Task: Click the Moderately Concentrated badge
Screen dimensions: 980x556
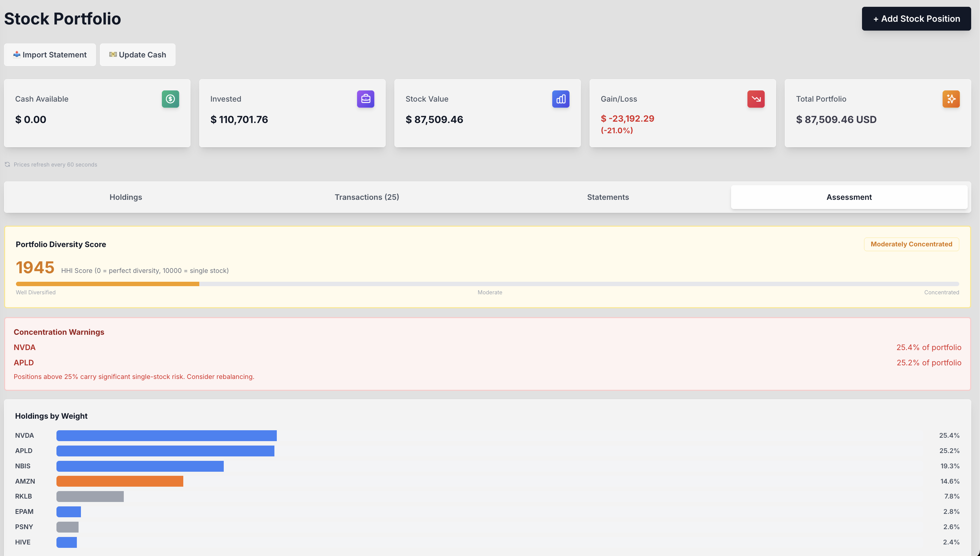Action: pos(911,244)
